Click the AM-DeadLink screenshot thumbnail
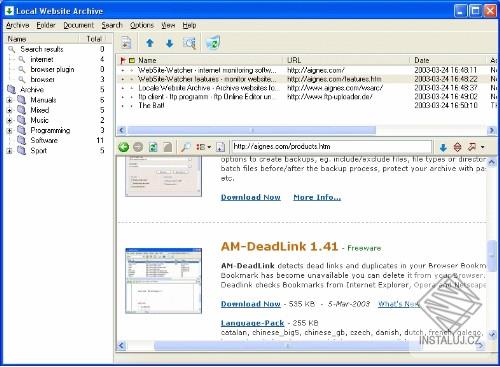500x367 pixels. [x=163, y=281]
